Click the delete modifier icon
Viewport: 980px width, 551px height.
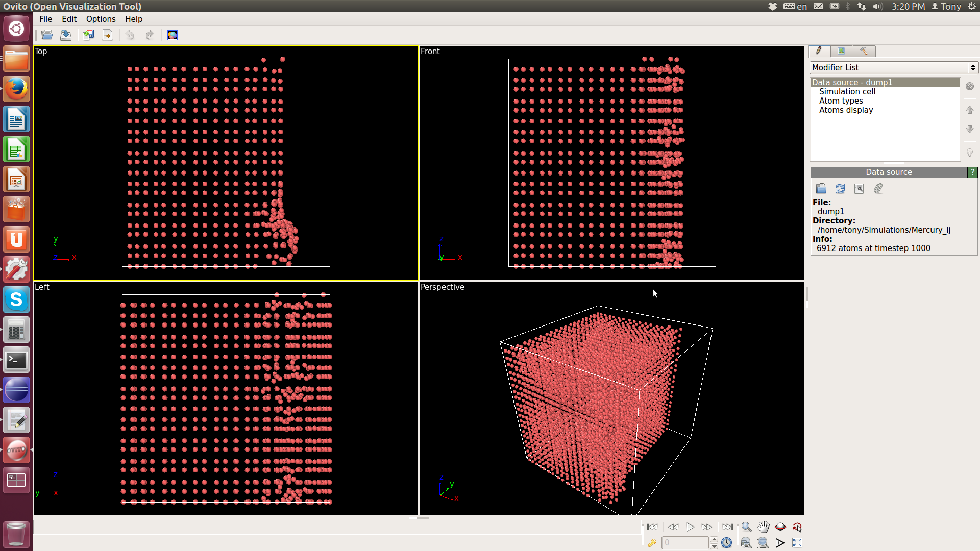pyautogui.click(x=970, y=87)
